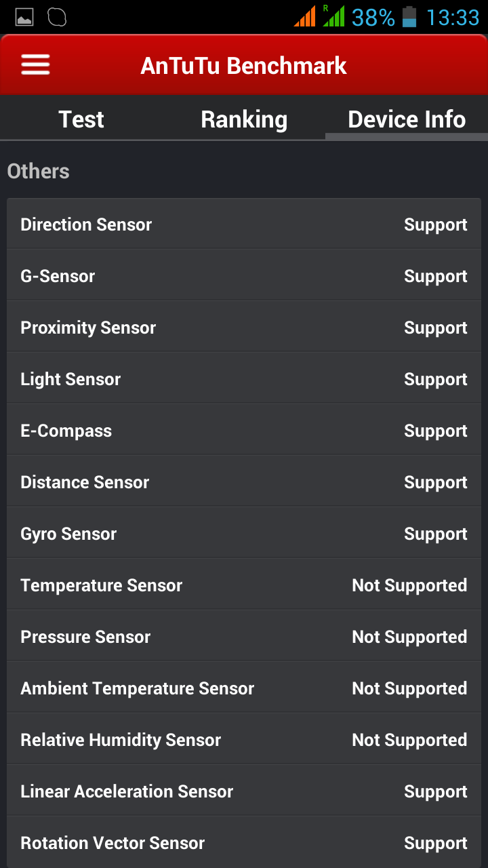
Task: Select the E-Compass row
Action: point(244,431)
